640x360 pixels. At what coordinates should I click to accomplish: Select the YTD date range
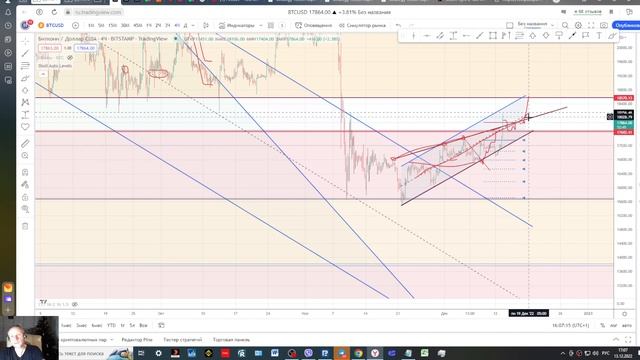pos(111,325)
